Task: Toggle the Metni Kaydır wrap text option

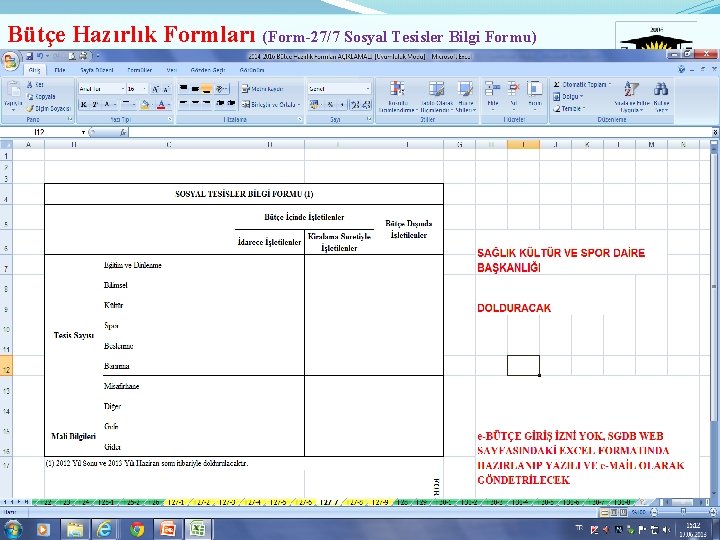Action: (263, 89)
